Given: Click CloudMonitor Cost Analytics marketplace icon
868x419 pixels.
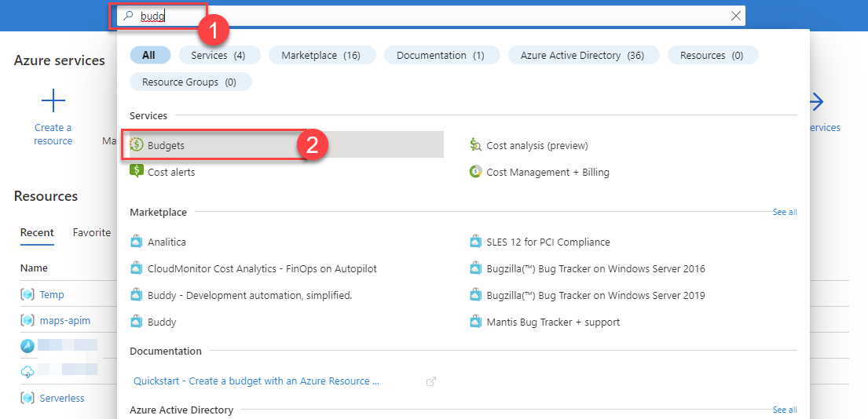Looking at the screenshot, I should pos(137,268).
